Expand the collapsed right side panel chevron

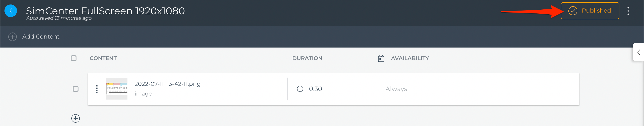tap(638, 52)
